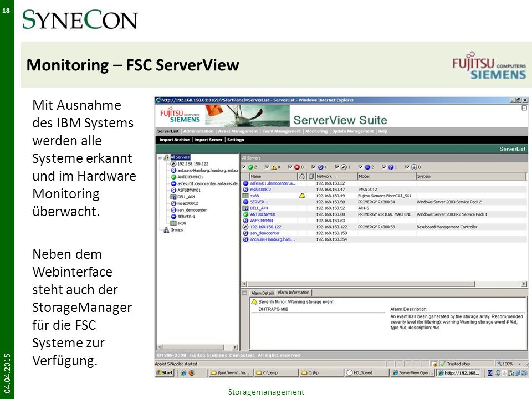Viewport: 532px width, 399px height.
Task: Click the green check icon of ANTDIENVM01 in tree
Action: (x=173, y=177)
